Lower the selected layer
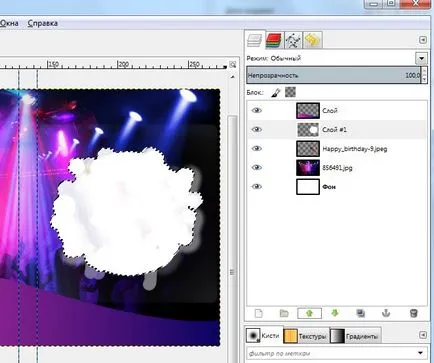Viewport: 434px width, 363px height. (335, 313)
